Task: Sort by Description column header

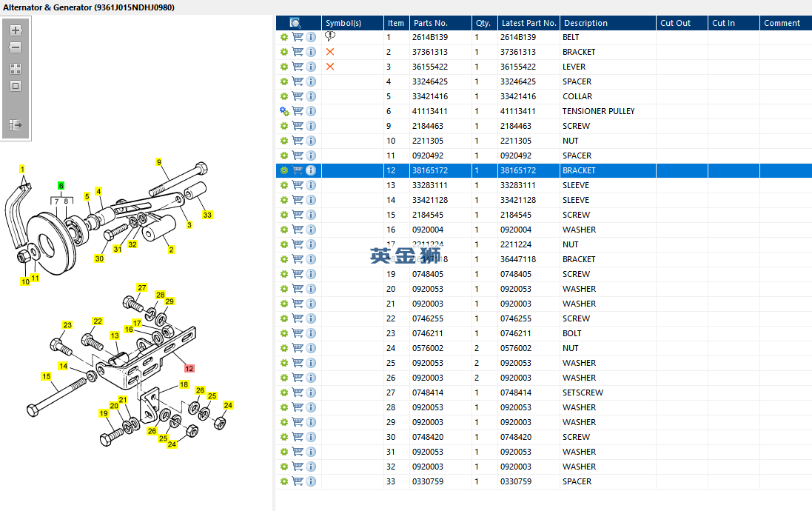Action: (x=608, y=23)
